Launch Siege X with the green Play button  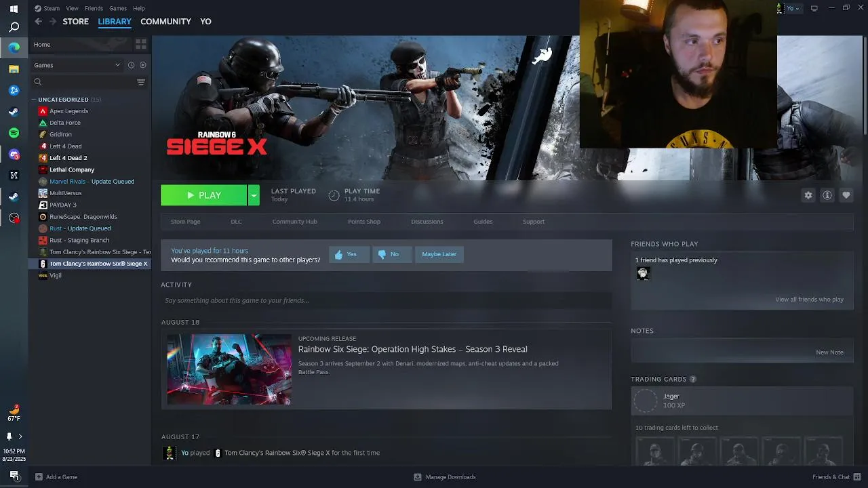coord(204,195)
